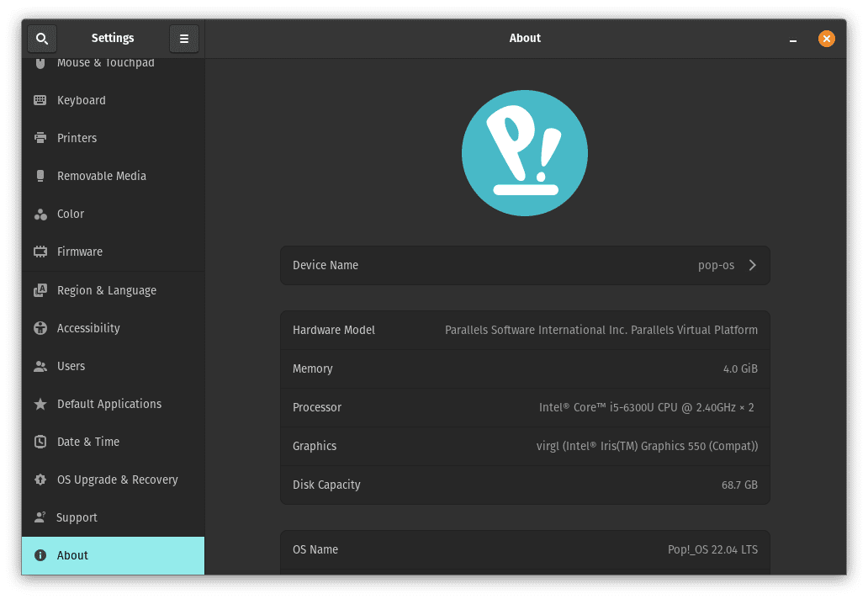Click the Processor label

[317, 407]
